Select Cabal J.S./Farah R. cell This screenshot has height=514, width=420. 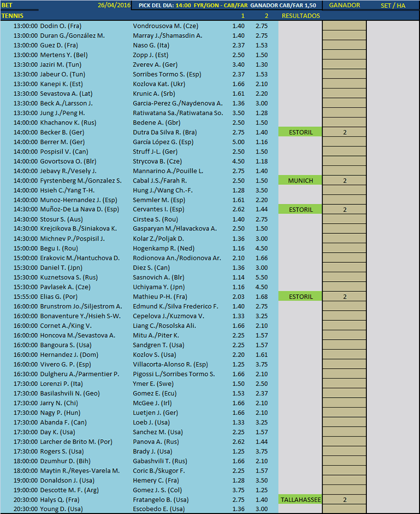pyautogui.click(x=160, y=181)
